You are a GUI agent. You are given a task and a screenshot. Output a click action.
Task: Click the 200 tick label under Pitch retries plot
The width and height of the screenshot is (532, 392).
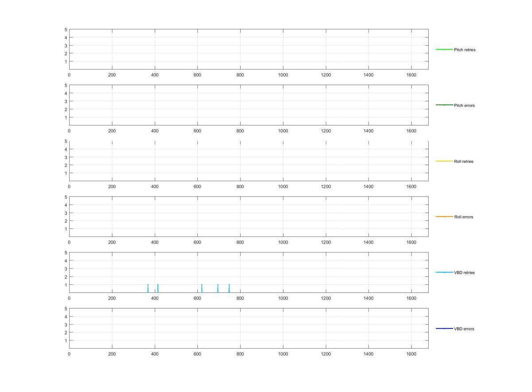click(112, 75)
